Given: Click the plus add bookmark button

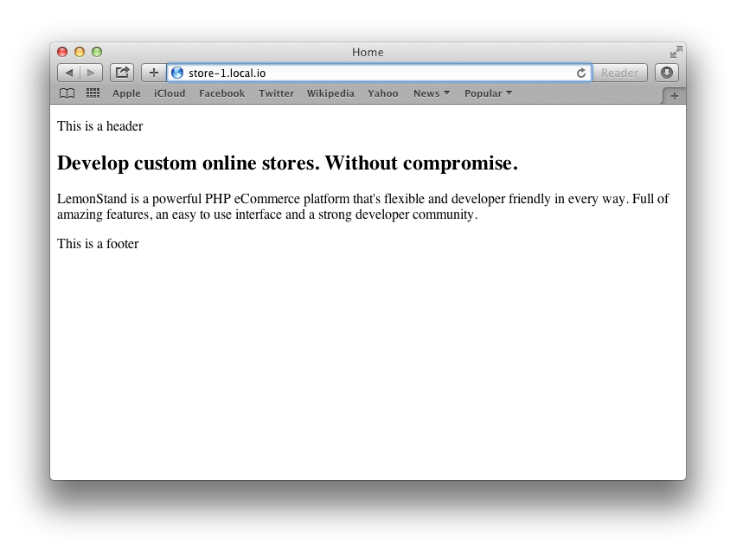Looking at the screenshot, I should [153, 73].
